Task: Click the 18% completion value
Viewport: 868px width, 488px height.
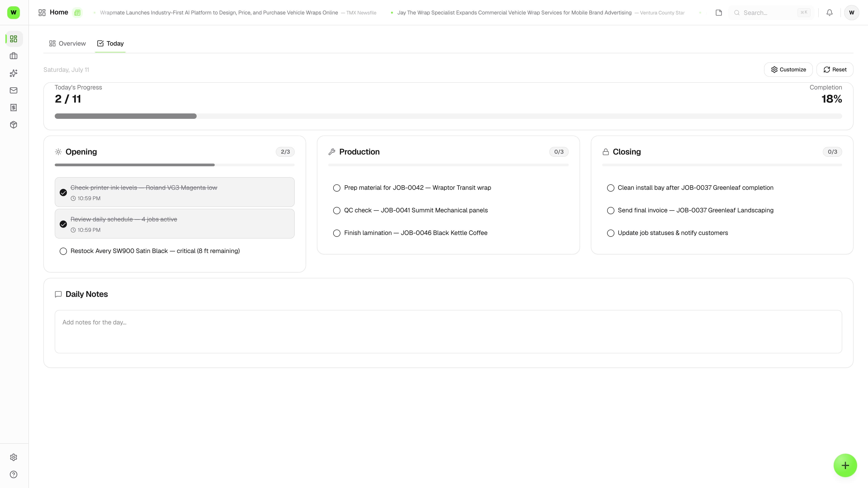Action: click(x=832, y=99)
